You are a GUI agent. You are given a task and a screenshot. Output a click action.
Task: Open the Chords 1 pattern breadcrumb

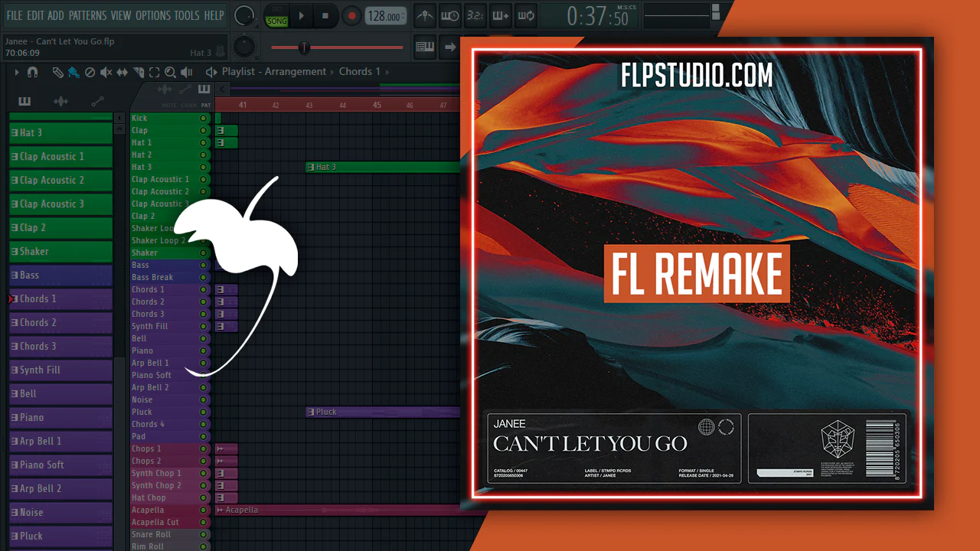coord(360,71)
